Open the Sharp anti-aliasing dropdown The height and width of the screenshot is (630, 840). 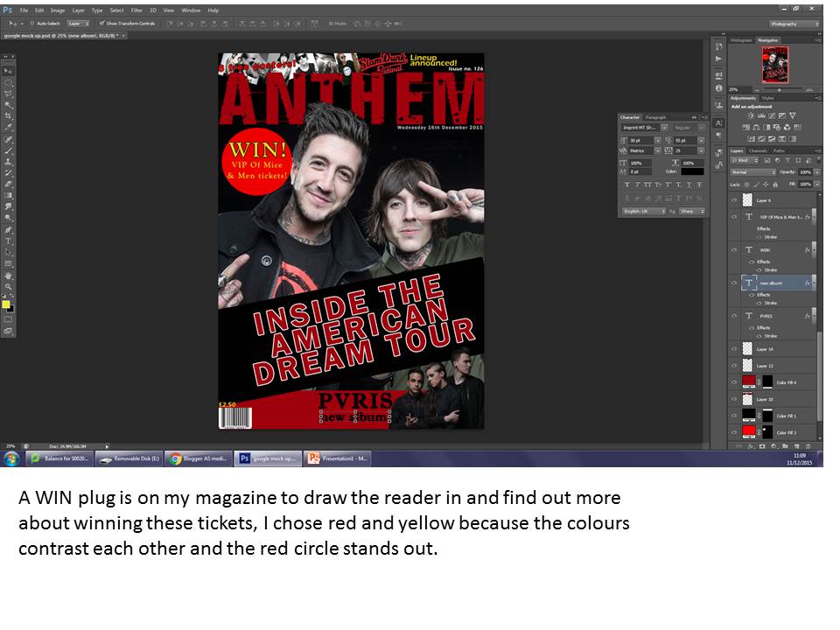[692, 212]
